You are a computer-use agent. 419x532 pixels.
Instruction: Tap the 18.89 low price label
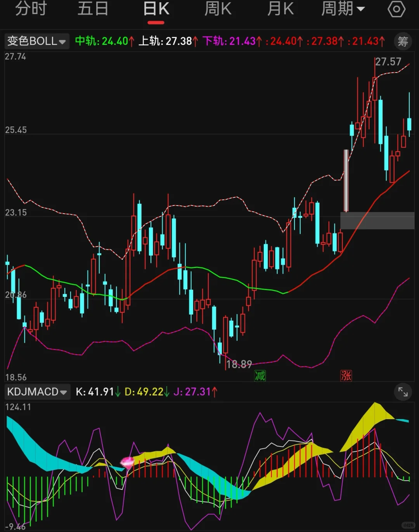pos(239,364)
